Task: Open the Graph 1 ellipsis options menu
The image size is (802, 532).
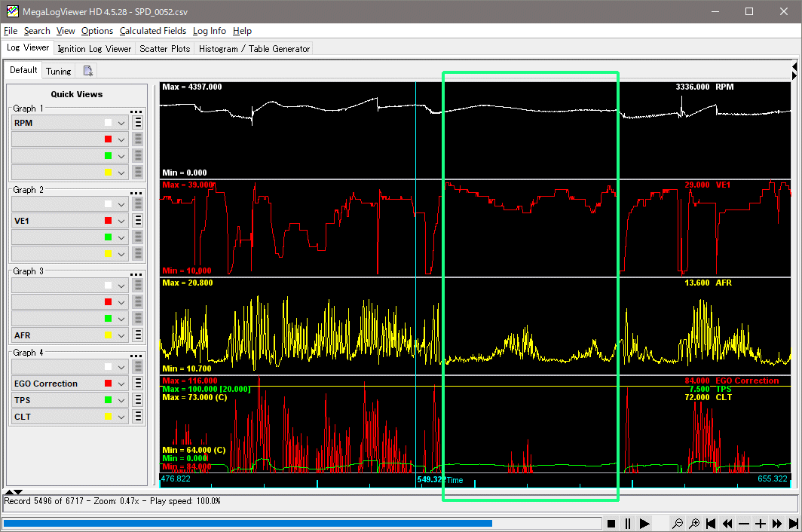Action: (136, 111)
